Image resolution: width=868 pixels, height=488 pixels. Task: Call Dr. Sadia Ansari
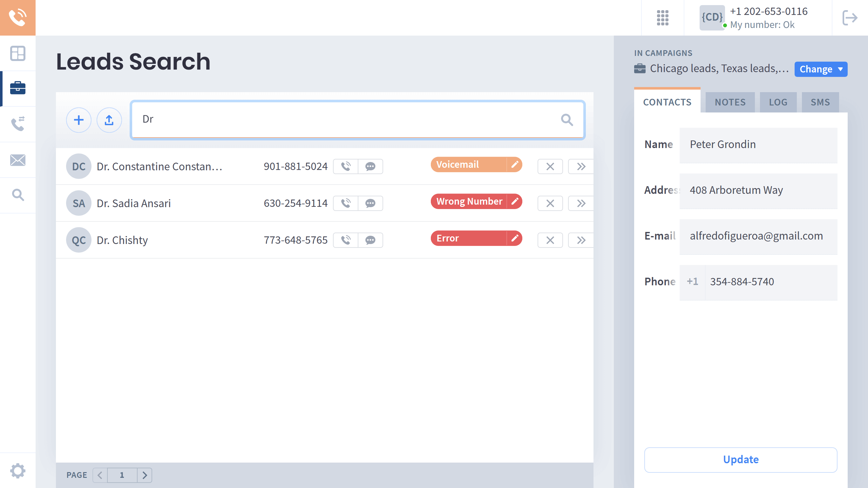pos(345,203)
